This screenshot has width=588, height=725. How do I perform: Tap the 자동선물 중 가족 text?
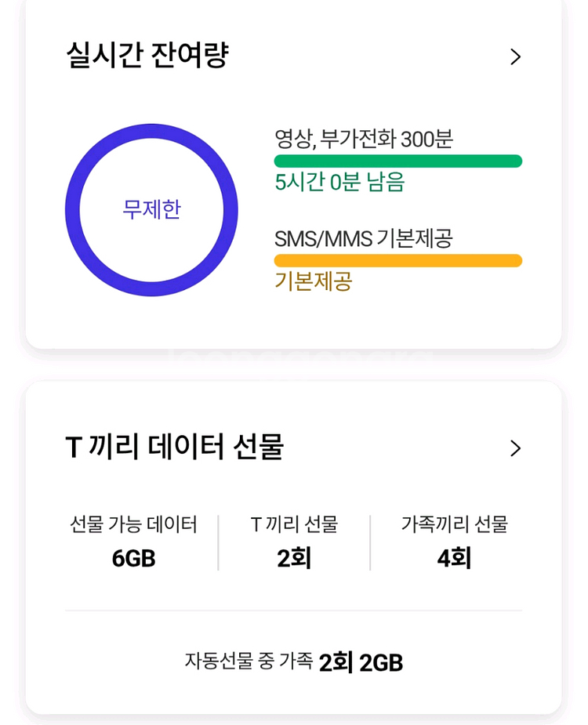tap(249, 662)
